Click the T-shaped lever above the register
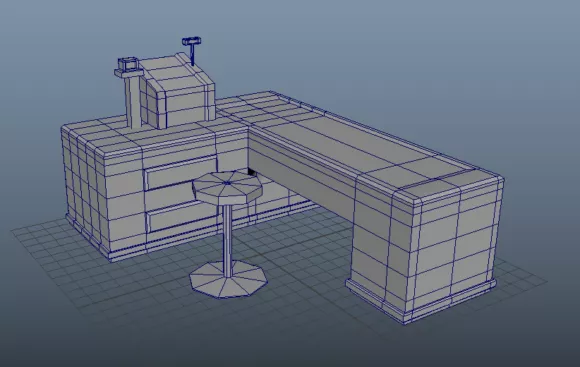The width and height of the screenshot is (580, 367). pos(192,50)
